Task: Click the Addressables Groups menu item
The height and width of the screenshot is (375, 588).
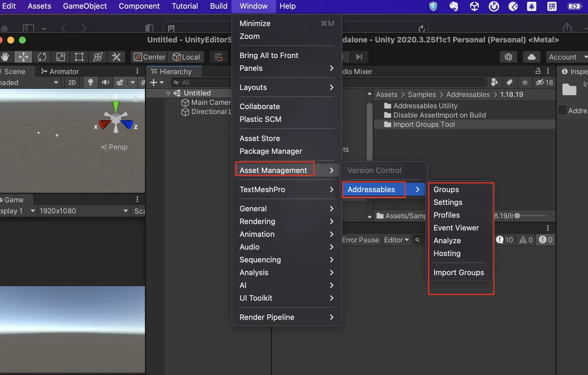Action: click(x=446, y=190)
